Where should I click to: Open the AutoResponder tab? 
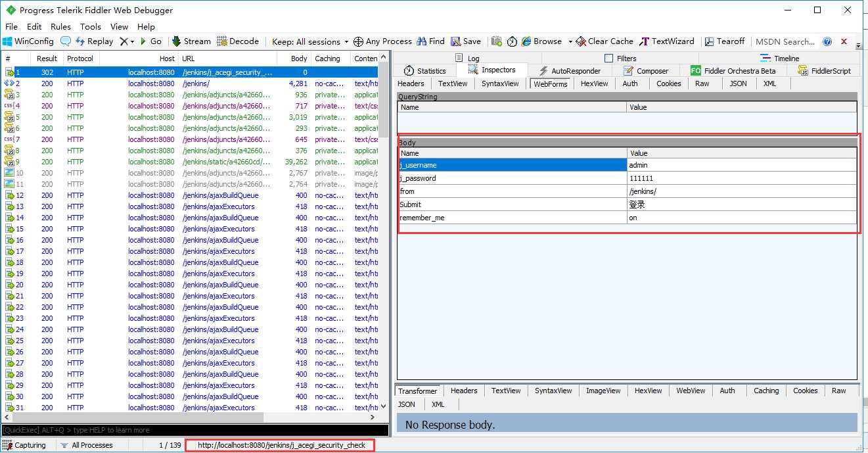click(x=569, y=70)
